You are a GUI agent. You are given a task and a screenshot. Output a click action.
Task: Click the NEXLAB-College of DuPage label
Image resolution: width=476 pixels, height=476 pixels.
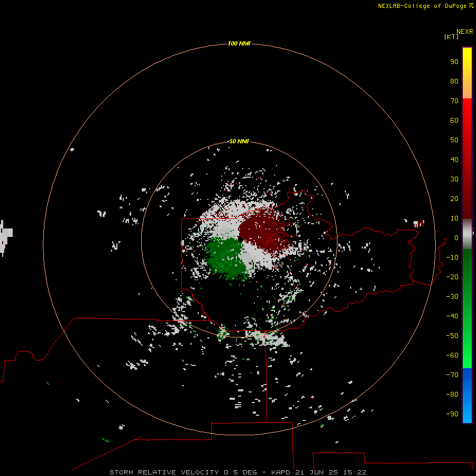pos(422,6)
